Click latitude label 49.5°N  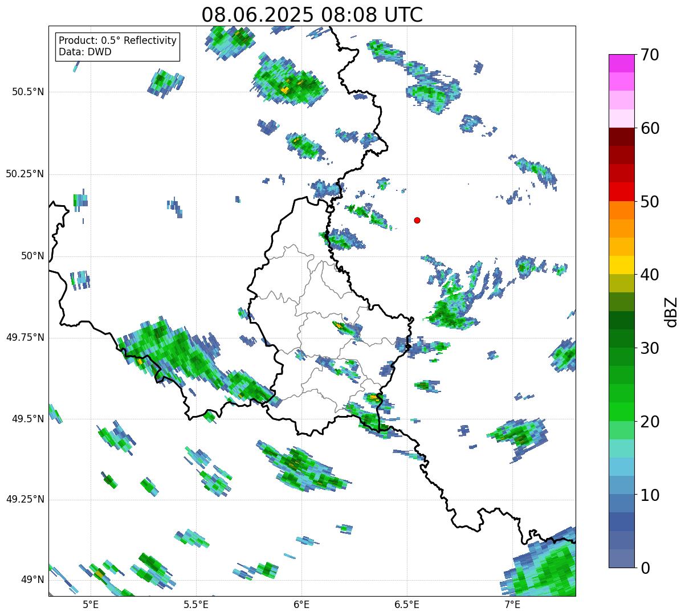(27, 419)
